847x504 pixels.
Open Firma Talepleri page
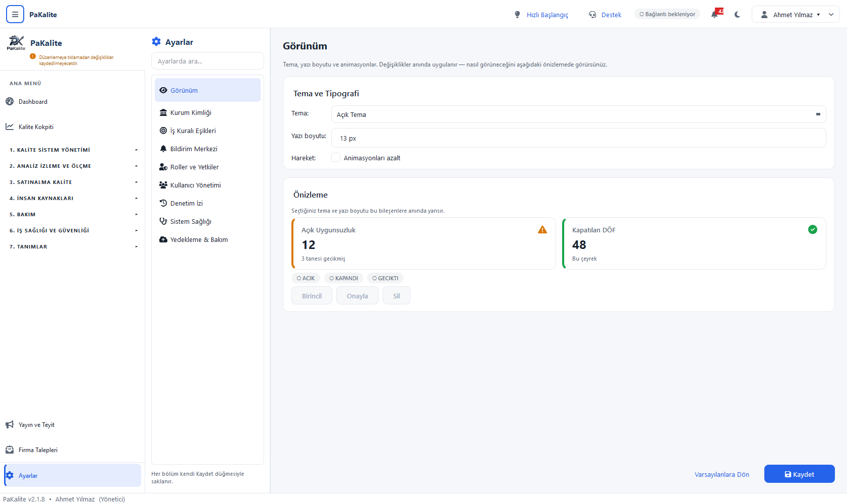(x=73, y=450)
